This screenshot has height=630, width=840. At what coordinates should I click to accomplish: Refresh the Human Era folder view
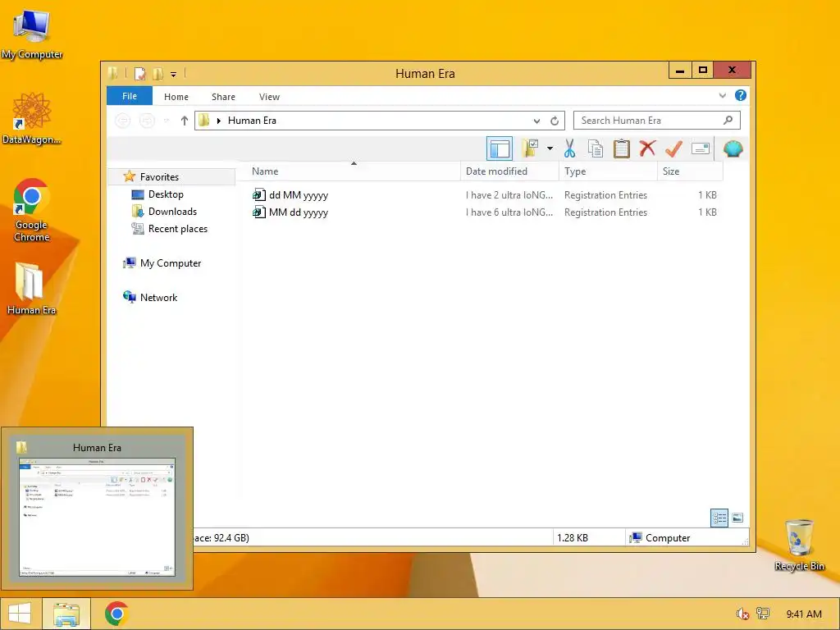point(555,121)
